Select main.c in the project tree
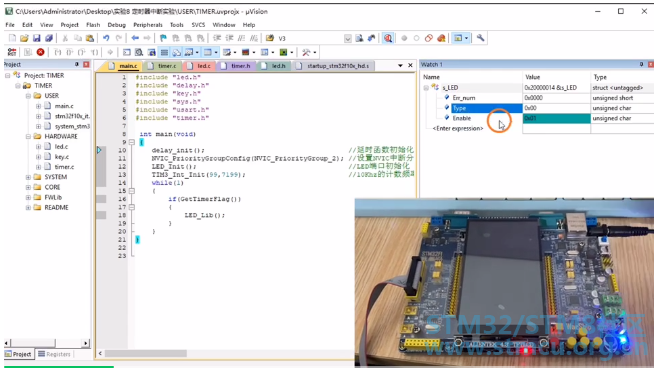The height and width of the screenshot is (370, 657). click(64, 106)
